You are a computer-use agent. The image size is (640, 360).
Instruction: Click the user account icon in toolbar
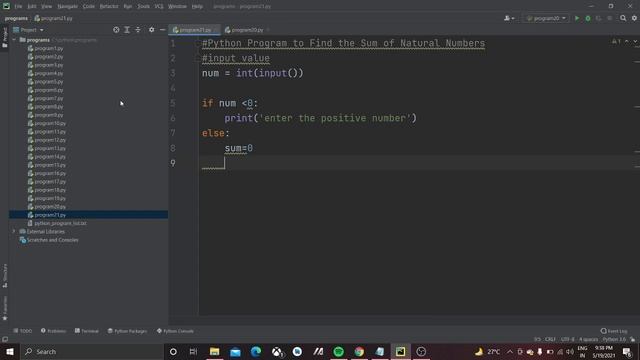click(509, 18)
